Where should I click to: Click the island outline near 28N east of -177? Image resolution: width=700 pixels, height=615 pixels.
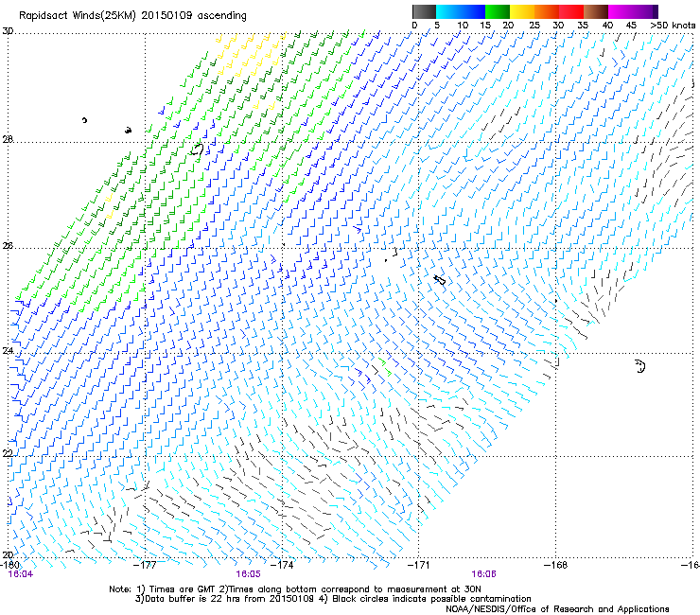[x=198, y=149]
